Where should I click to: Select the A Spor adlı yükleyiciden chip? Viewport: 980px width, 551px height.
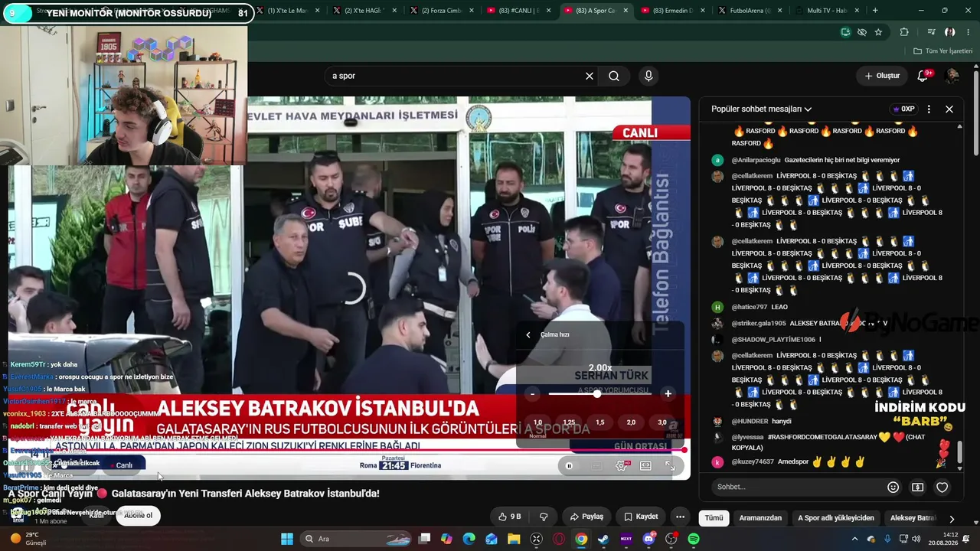tap(836, 518)
